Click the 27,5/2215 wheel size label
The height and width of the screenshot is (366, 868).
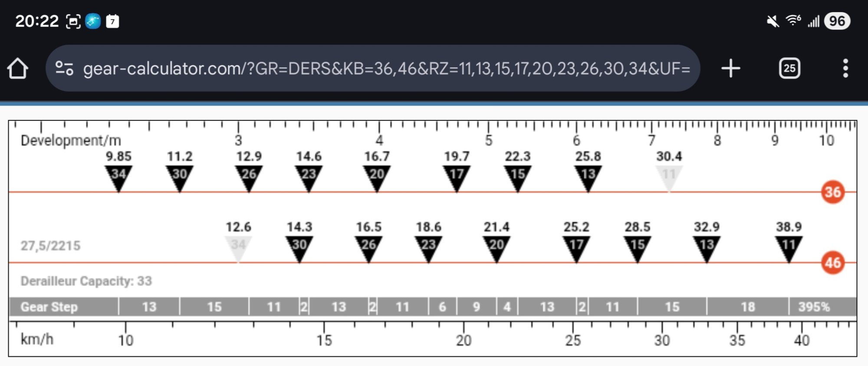(x=51, y=246)
